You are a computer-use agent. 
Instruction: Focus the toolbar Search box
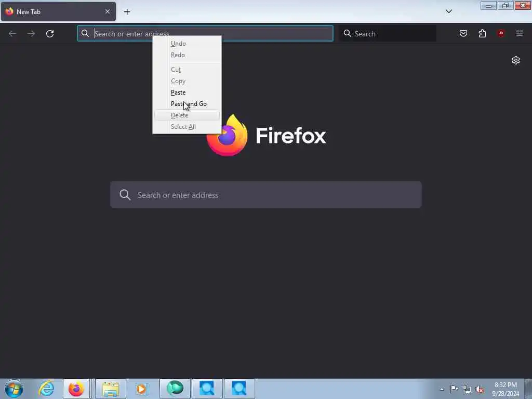388,34
